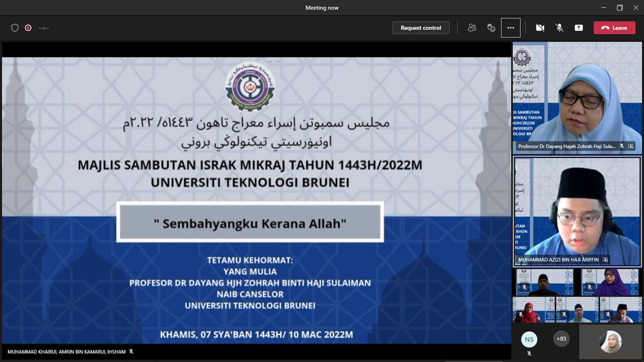
Task: Open the participants panel icon
Action: [472, 28]
